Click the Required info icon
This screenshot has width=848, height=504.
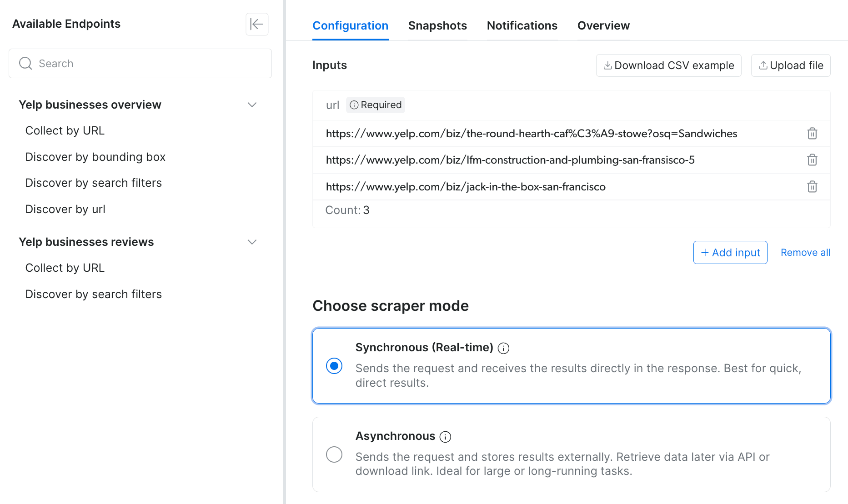click(x=354, y=105)
